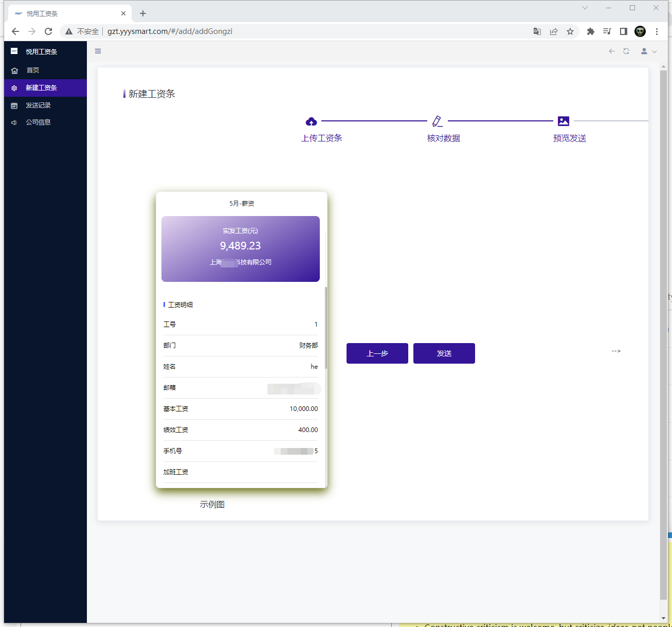This screenshot has height=627, width=672.
Task: Click the in-app refresh icon
Action: coord(626,51)
